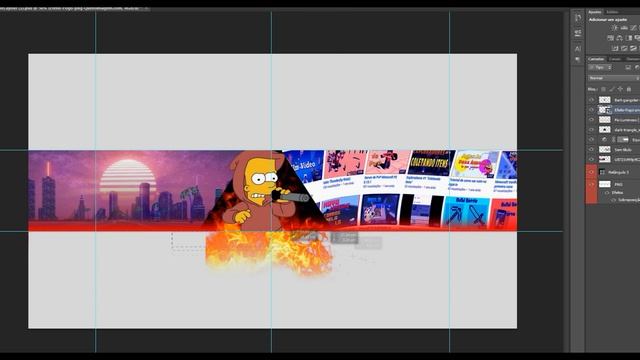Switch to the Demarcadores tab
This screenshot has width=640, height=360.
[633, 59]
